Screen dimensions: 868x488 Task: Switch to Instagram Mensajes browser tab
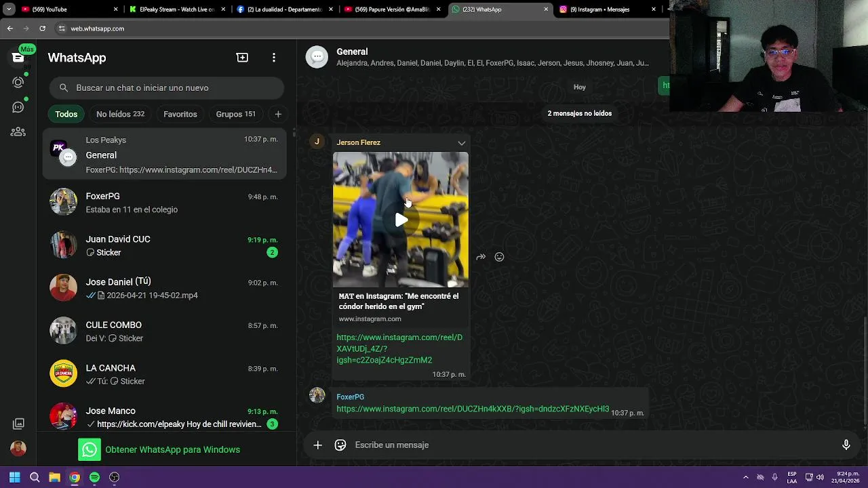[x=607, y=9]
